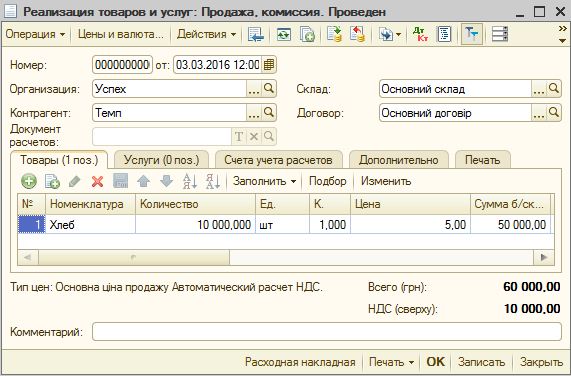Open the Темп contractor via magnifier icon
The height and width of the screenshot is (376, 571).
(x=269, y=113)
